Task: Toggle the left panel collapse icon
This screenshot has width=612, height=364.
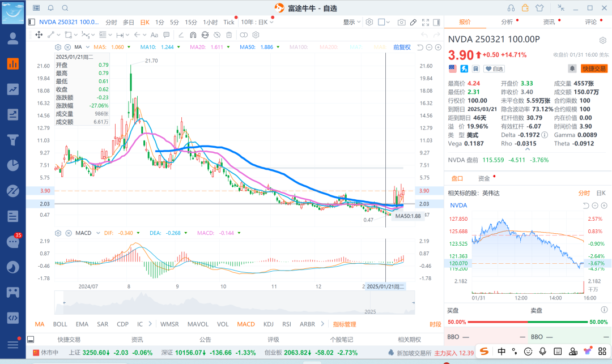Action: click(32, 22)
